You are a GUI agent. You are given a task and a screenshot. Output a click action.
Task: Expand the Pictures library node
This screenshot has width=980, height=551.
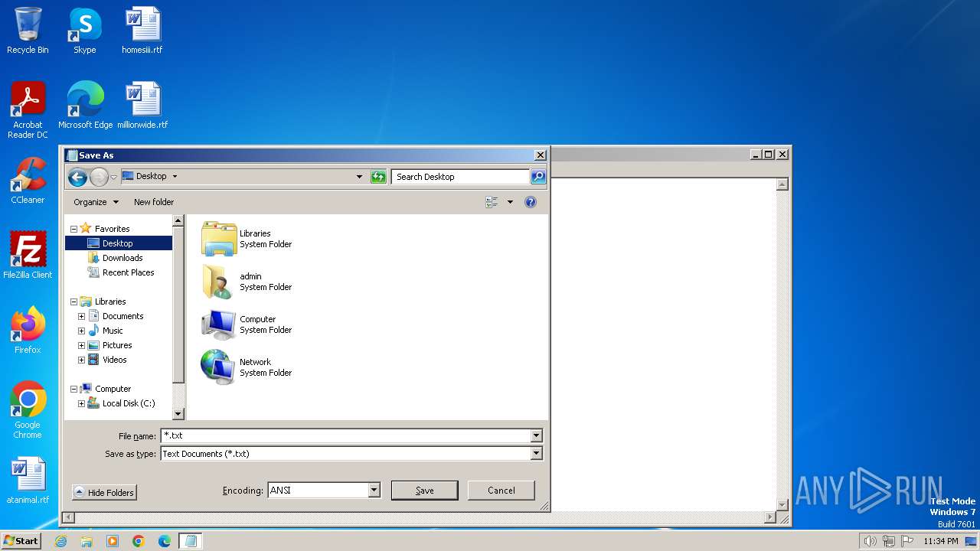click(81, 345)
